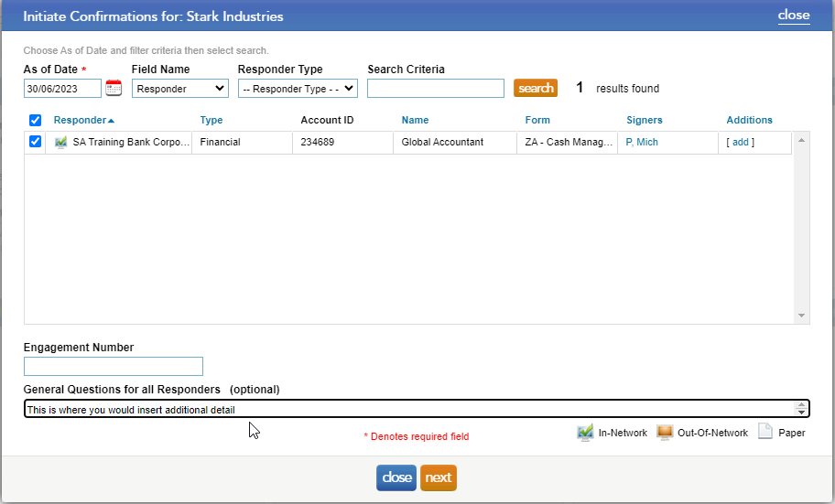Focus the Search Criteria text field

pyautogui.click(x=436, y=89)
